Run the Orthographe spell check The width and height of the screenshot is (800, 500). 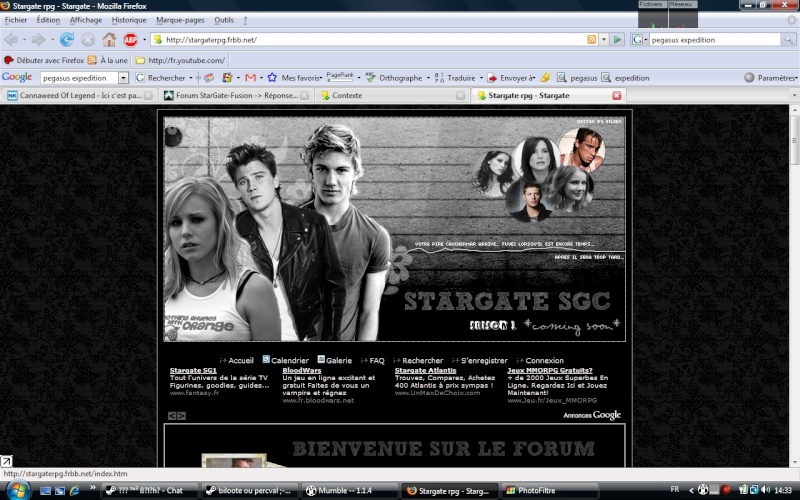(x=394, y=78)
